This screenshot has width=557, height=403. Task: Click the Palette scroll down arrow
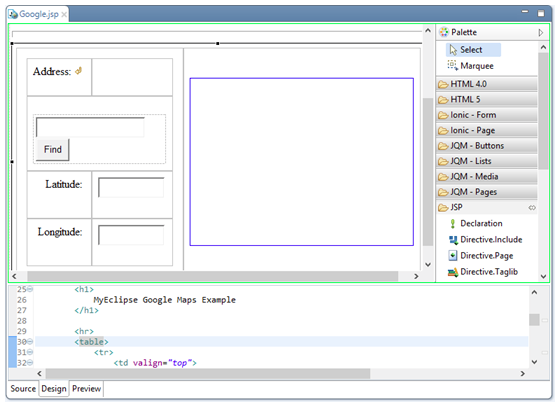click(x=543, y=276)
